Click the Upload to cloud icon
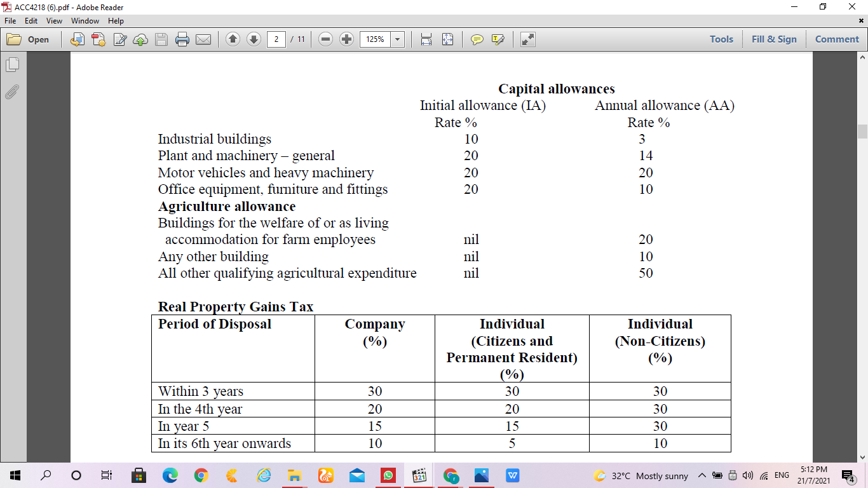Image resolution: width=868 pixels, height=488 pixels. point(140,39)
